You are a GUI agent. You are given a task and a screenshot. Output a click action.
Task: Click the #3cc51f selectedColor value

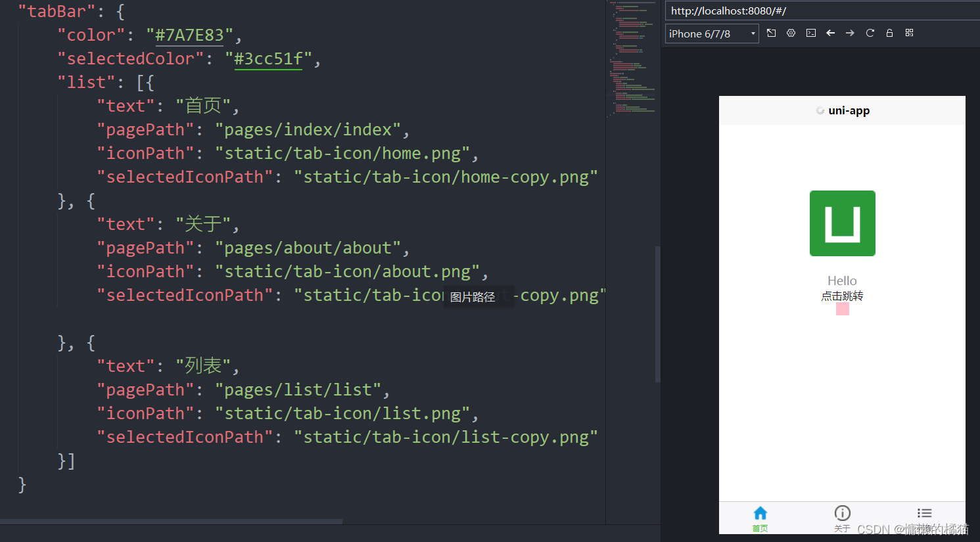pyautogui.click(x=268, y=59)
